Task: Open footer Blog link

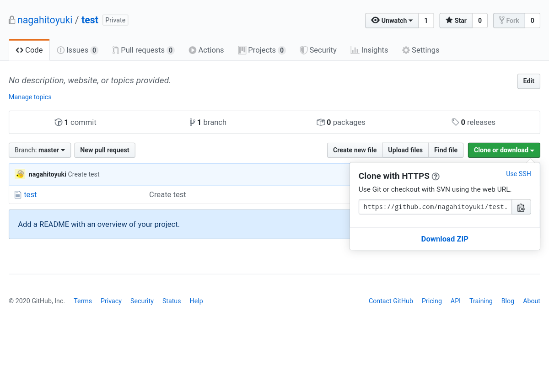Action: point(508,301)
